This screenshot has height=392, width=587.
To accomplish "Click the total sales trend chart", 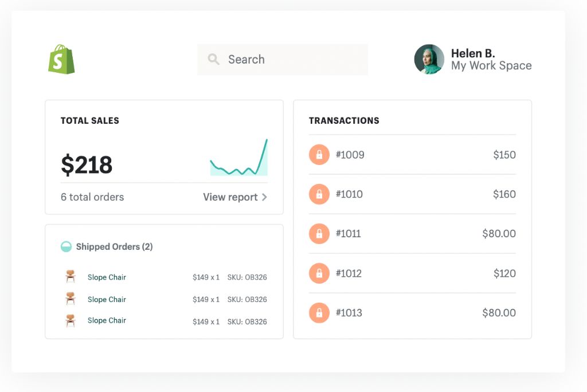I will click(x=238, y=158).
